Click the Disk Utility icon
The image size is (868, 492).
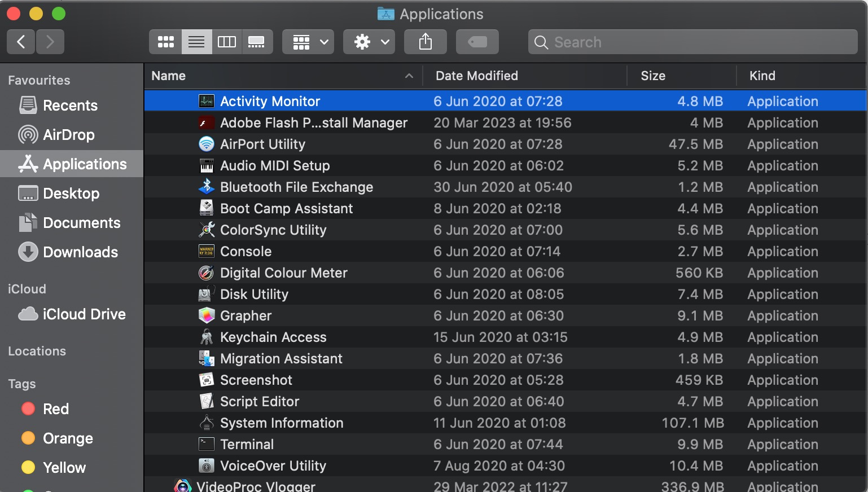[x=207, y=294]
